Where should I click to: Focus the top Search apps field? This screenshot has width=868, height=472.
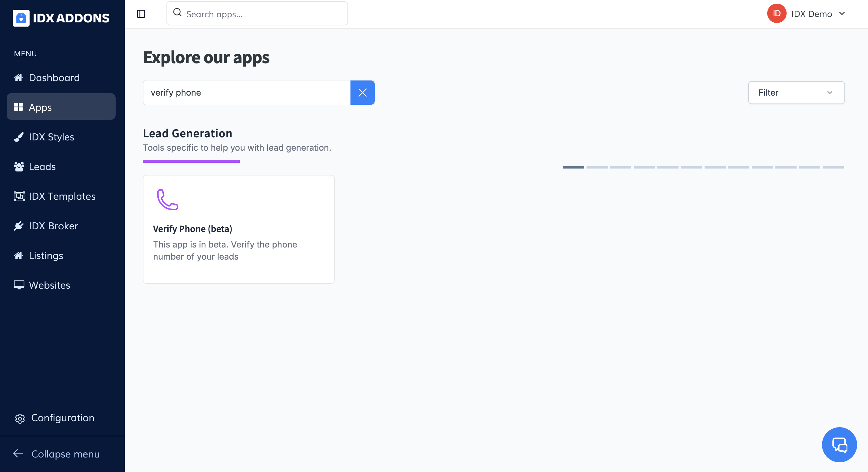tap(263, 14)
